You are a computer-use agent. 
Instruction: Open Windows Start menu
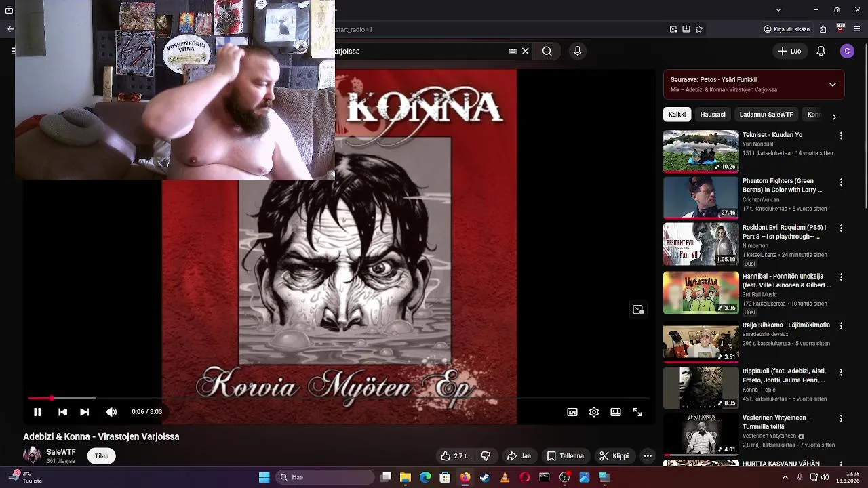[264, 477]
